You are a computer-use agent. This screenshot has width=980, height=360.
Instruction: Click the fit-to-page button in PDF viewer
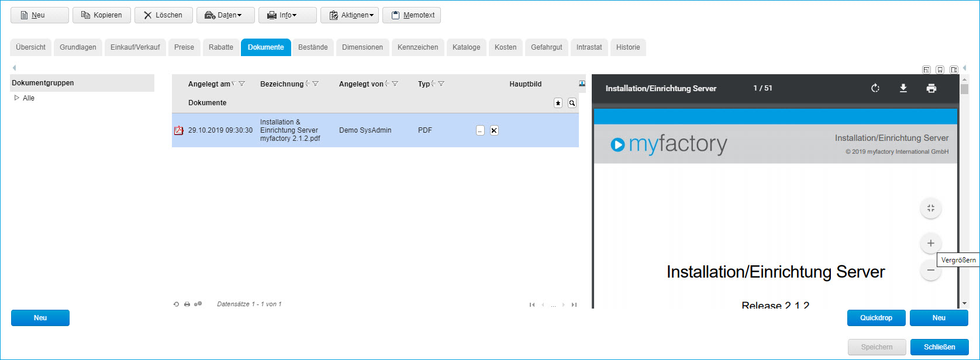point(931,208)
